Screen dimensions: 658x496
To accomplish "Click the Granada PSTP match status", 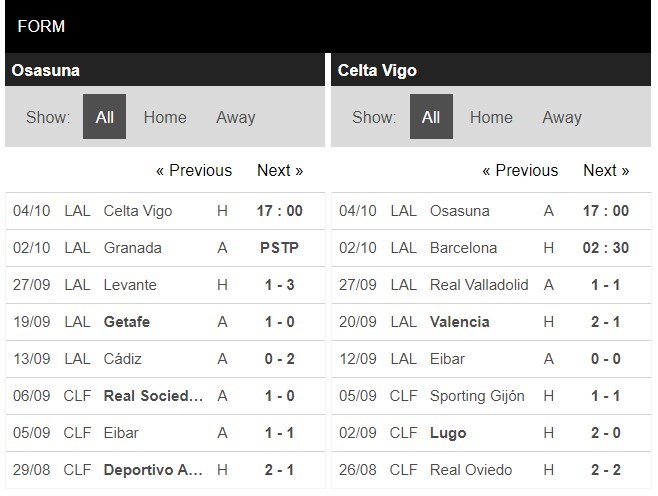I will point(279,248).
